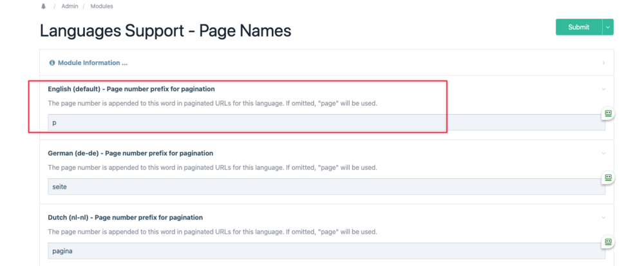
Task: Click the German input field containing "seite"
Action: click(322, 187)
